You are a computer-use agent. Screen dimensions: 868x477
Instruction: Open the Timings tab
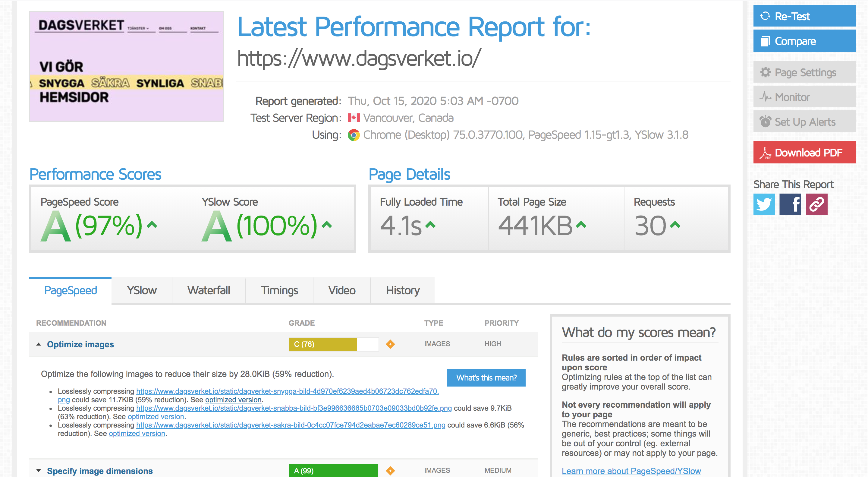(x=279, y=290)
